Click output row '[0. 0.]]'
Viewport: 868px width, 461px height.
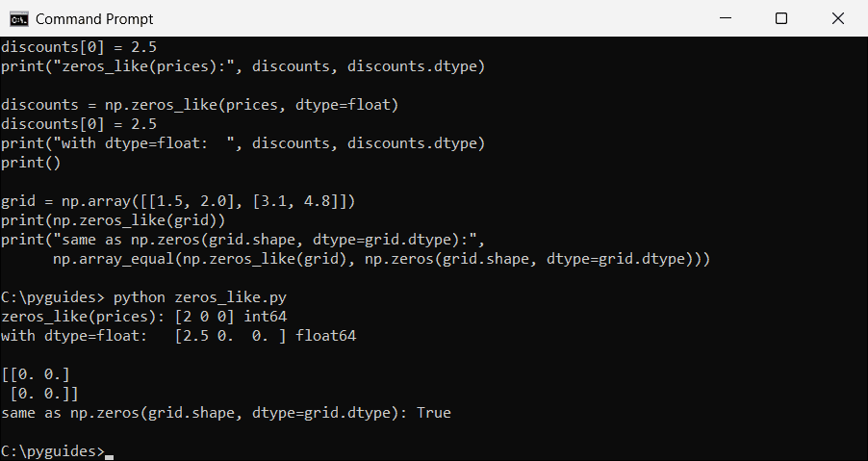pyautogui.click(x=44, y=394)
